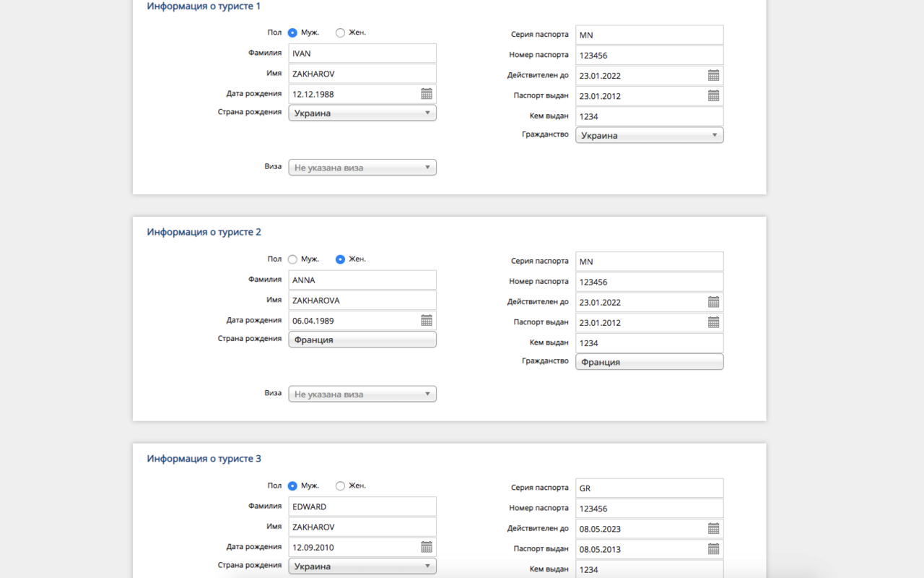This screenshot has height=578, width=924.
Task: Click tourist 2 passport number field 123456
Action: [650, 282]
